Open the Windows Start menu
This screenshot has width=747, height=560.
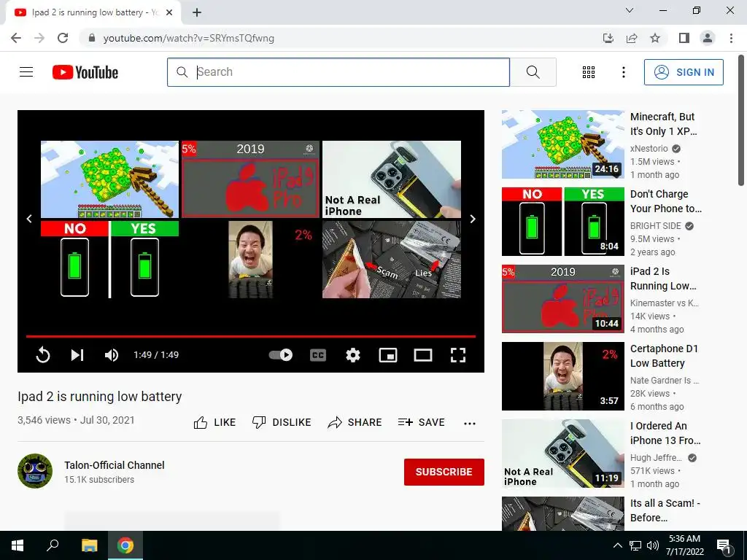click(x=18, y=545)
